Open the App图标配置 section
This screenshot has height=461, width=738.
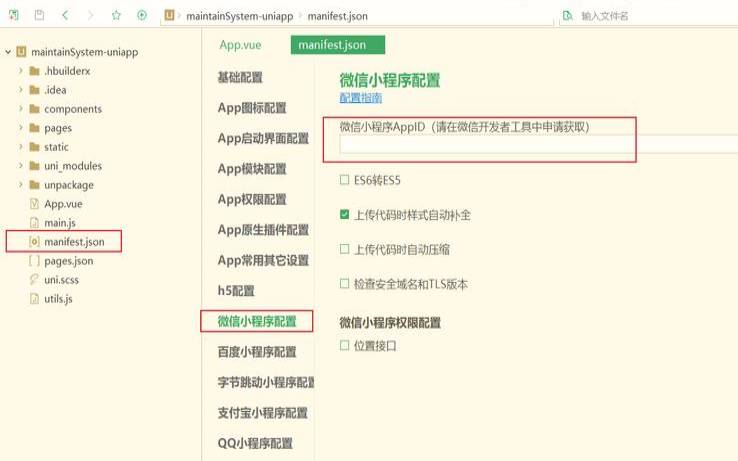pyautogui.click(x=252, y=108)
